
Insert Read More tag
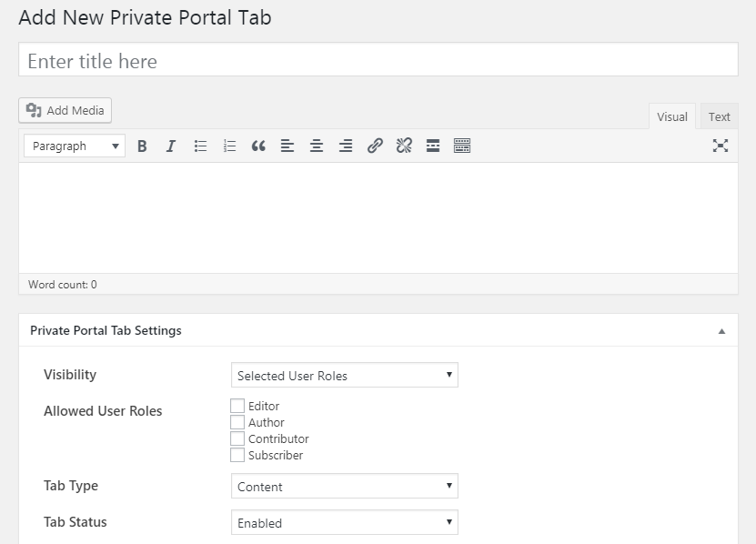433,146
